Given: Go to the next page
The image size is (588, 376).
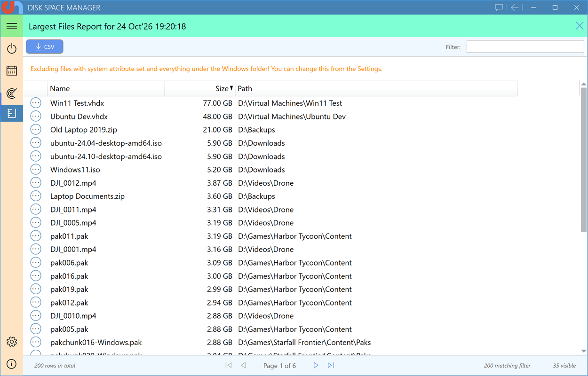Looking at the screenshot, I should pos(316,365).
